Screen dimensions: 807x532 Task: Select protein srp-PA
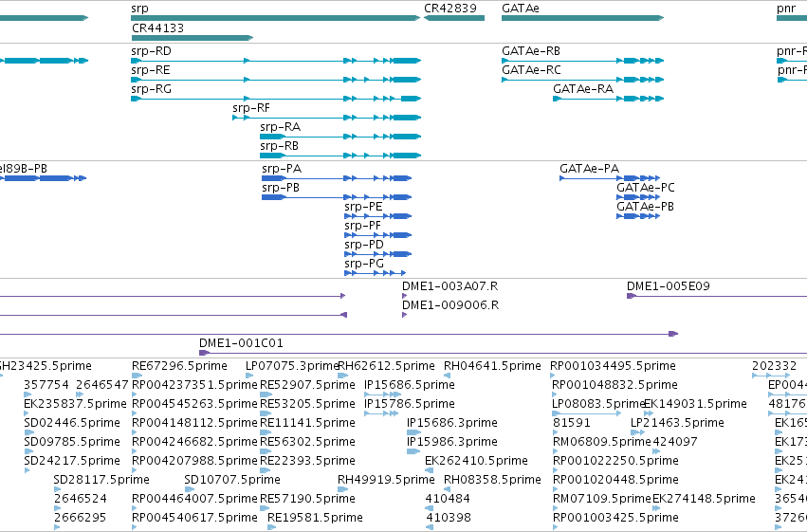[337, 178]
